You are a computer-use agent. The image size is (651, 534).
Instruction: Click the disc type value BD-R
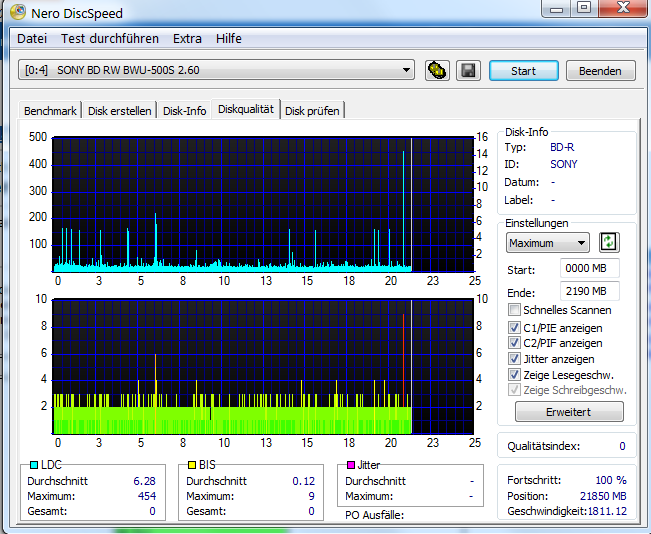tap(562, 147)
